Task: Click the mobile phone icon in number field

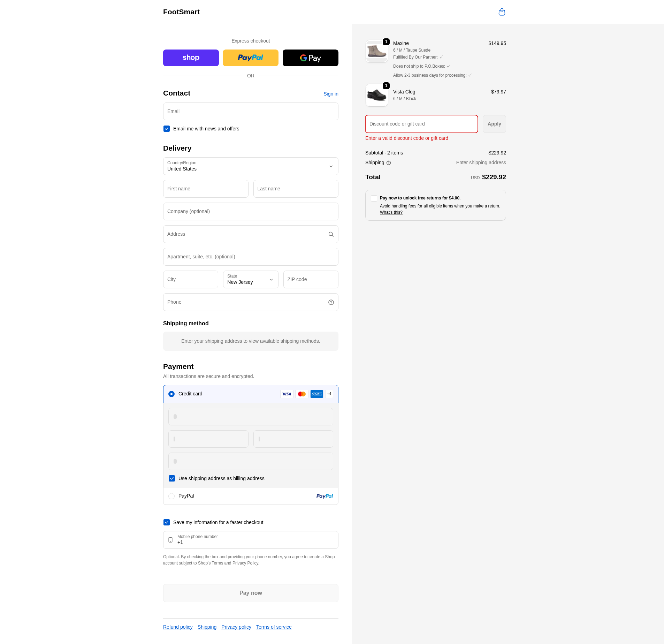Action: pos(170,540)
